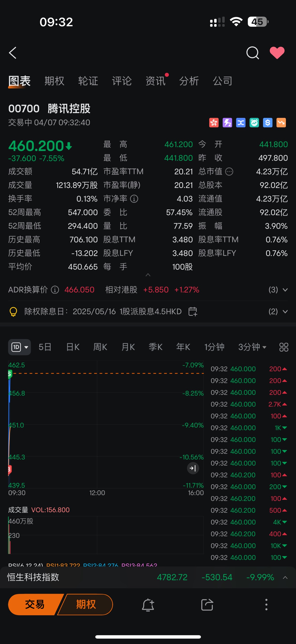Collapse the stock details panel chevron
The width and height of the screenshot is (296, 644).
148,275
